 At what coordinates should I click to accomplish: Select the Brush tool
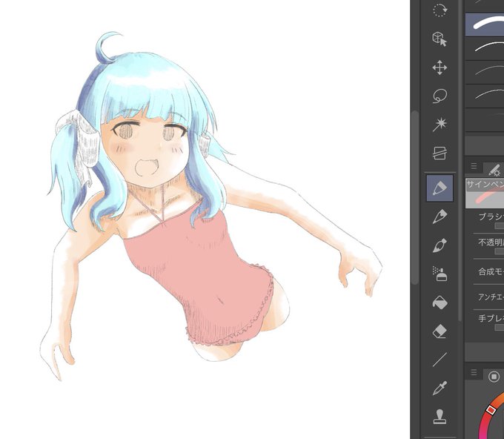click(440, 245)
